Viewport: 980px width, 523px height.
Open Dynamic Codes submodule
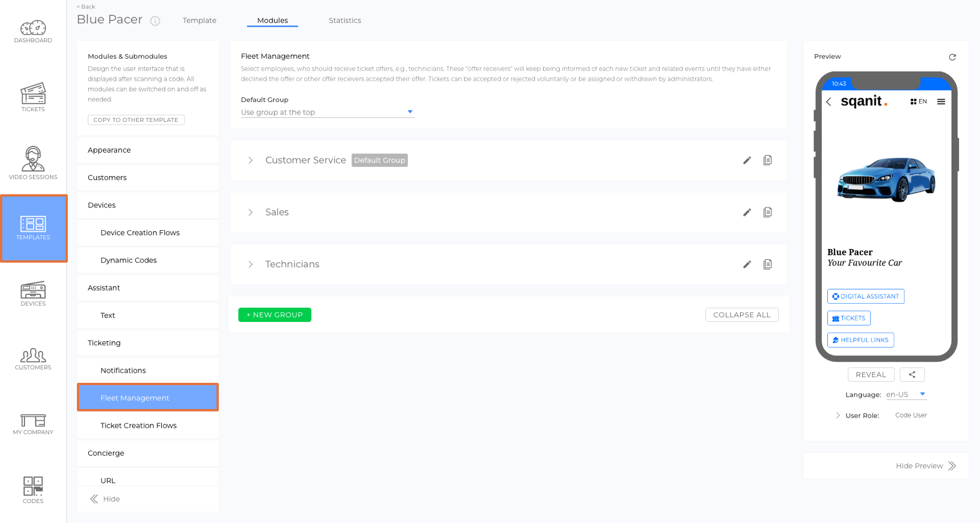click(x=148, y=260)
